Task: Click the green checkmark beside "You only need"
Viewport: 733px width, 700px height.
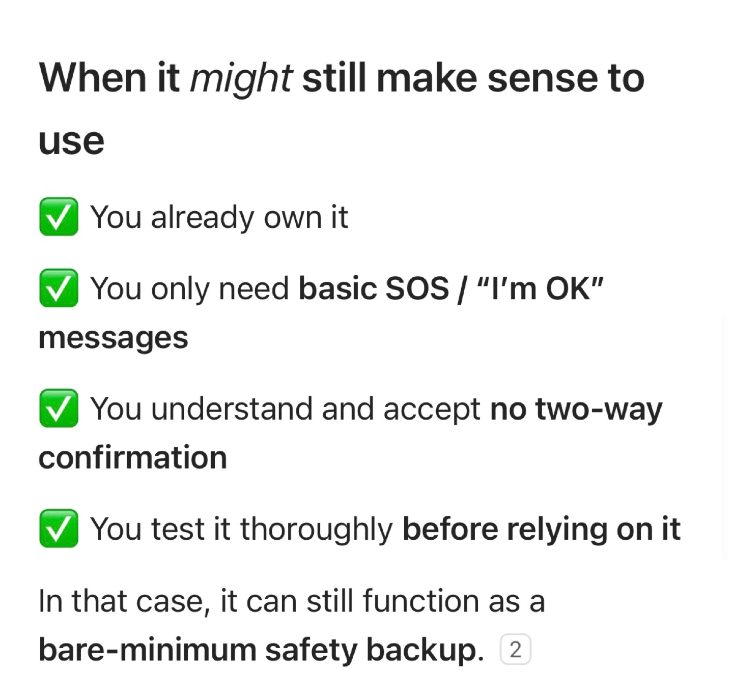Action: click(59, 288)
